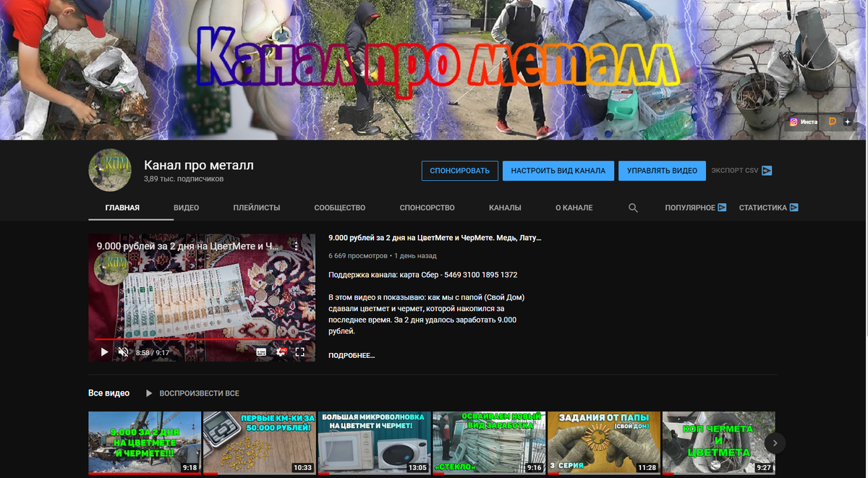Click УПРАВЛЯТЬ ВИДЕО to manage videos
This screenshot has height=478, width=868.
coord(662,171)
